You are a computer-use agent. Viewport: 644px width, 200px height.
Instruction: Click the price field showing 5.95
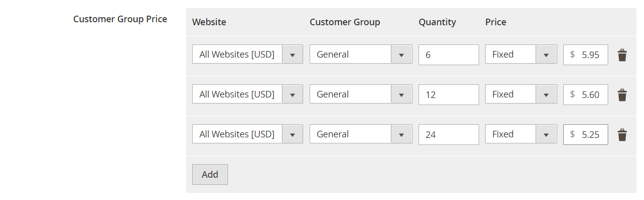[x=586, y=55]
